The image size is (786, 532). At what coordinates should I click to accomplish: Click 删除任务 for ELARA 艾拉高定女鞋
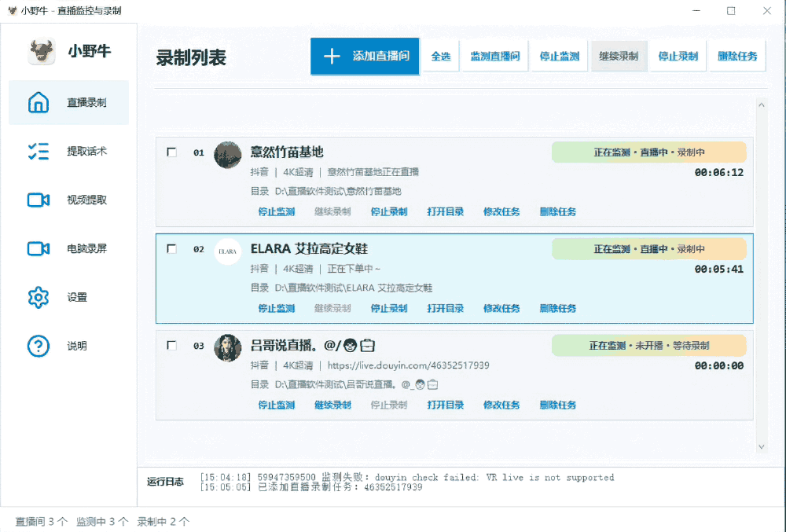click(x=558, y=309)
